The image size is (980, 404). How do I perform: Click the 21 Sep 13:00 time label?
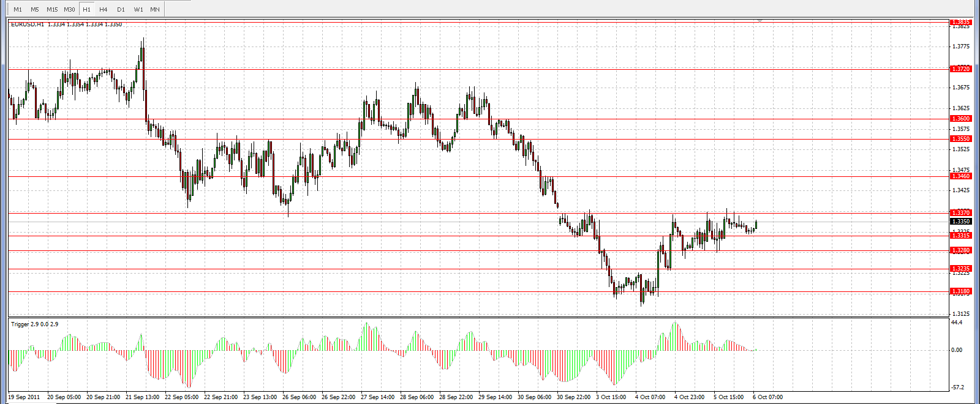[x=143, y=397]
